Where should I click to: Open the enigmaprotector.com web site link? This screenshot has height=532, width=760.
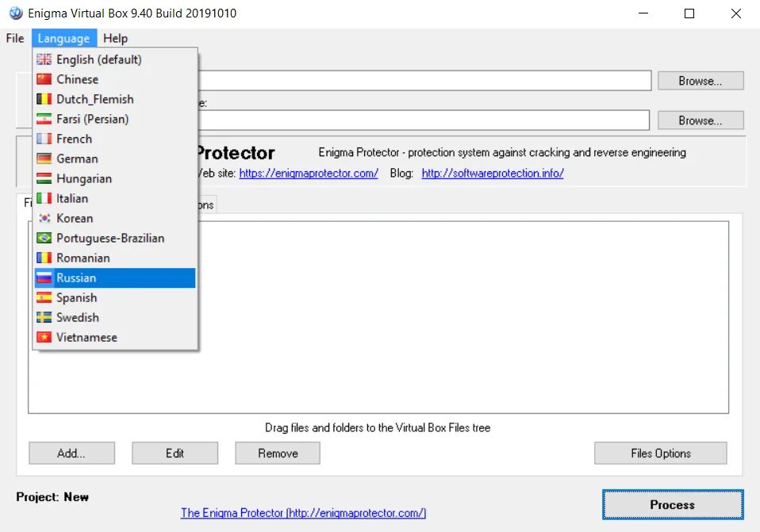309,173
